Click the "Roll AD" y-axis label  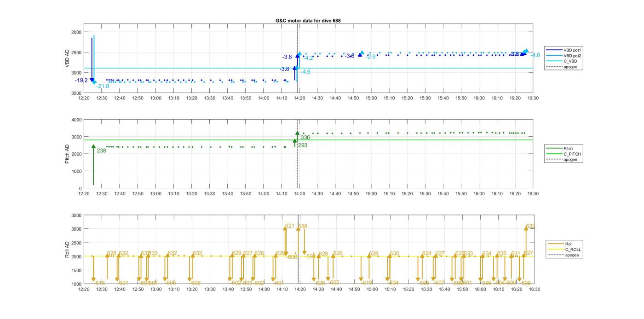[67, 249]
